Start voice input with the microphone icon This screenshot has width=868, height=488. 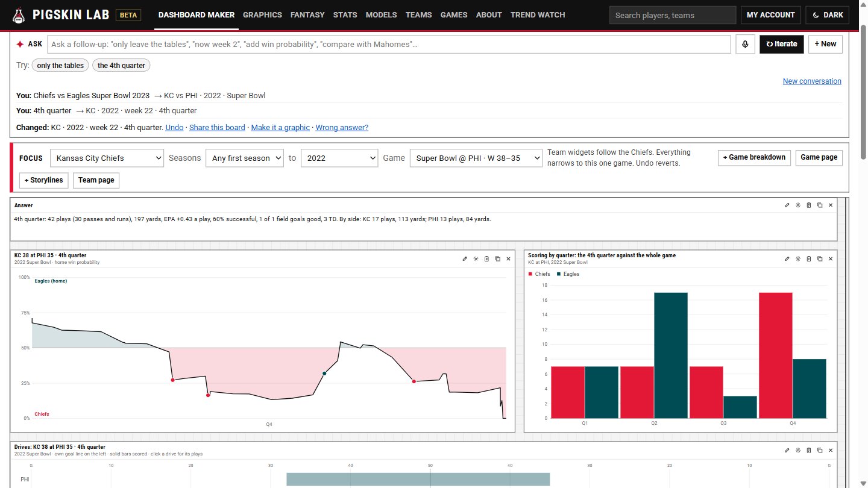(745, 44)
